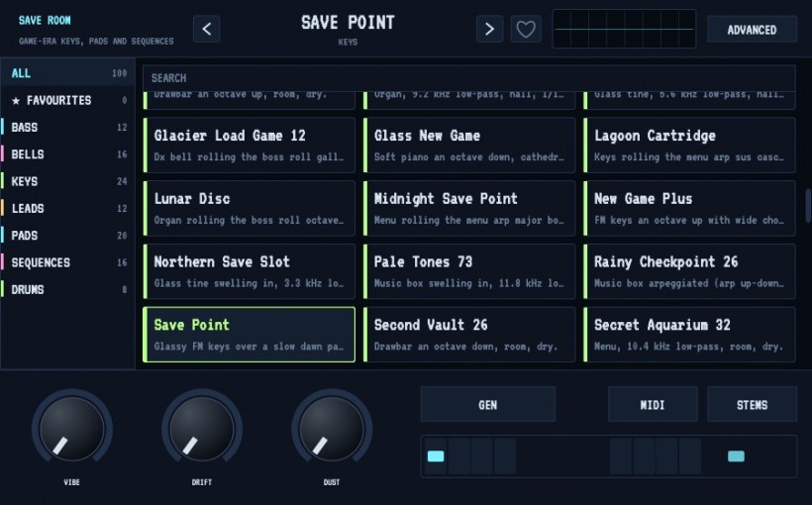Click the VIBE knob
Image resolution: width=812 pixels, height=505 pixels.
(x=72, y=429)
